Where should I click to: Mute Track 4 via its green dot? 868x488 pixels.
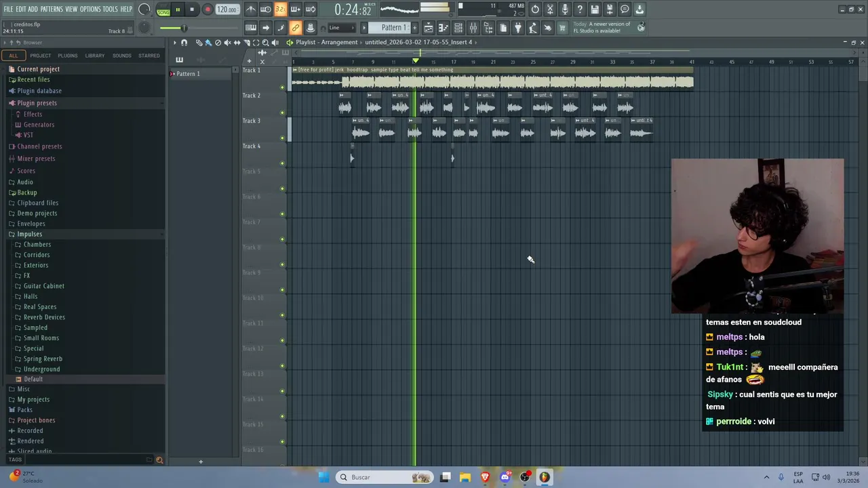click(x=283, y=163)
